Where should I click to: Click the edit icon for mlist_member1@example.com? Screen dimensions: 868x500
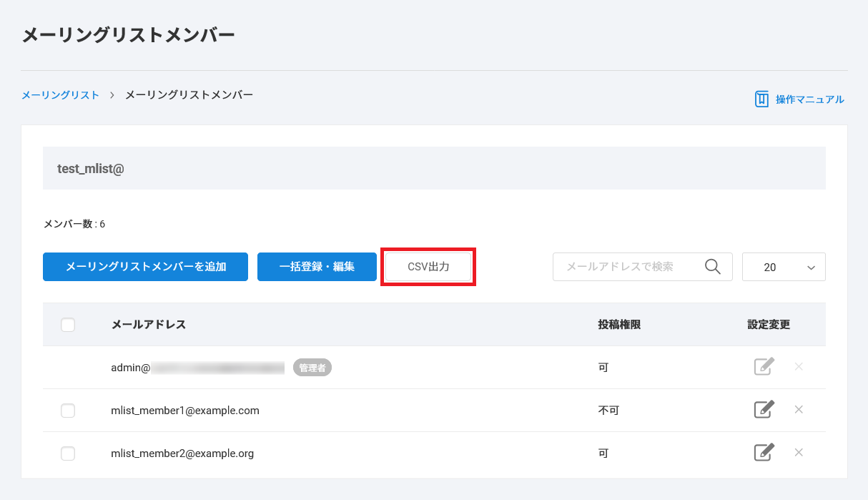tap(764, 410)
